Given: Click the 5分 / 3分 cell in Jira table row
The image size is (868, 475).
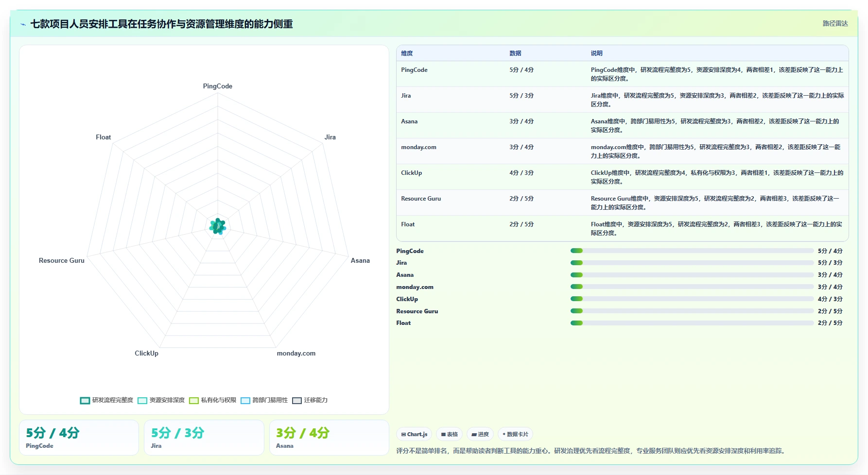Looking at the screenshot, I should tap(521, 96).
